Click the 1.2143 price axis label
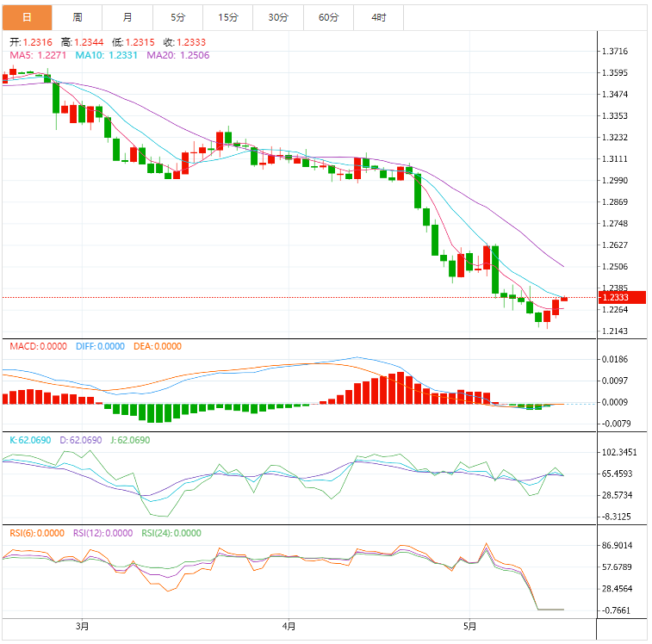This screenshot has width=652, height=644. pos(615,331)
